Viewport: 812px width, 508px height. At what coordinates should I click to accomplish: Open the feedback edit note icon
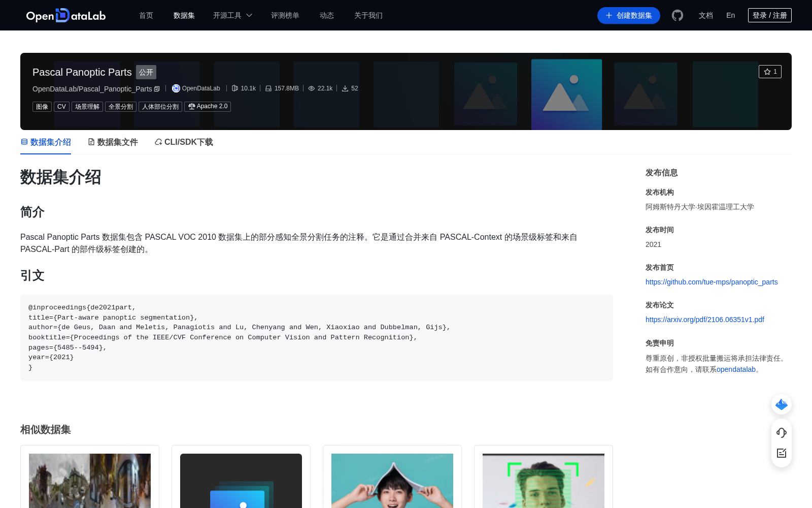[x=782, y=453]
